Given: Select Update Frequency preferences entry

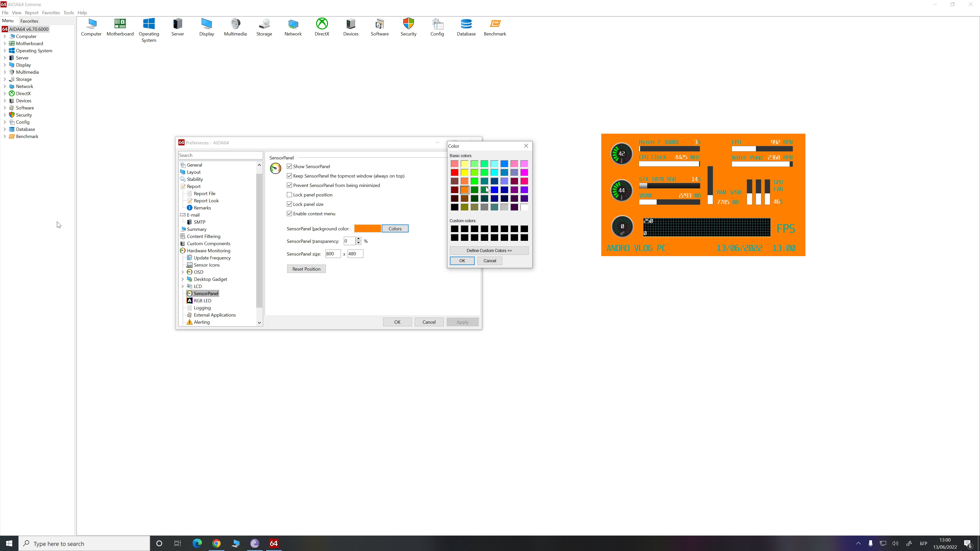Looking at the screenshot, I should [212, 258].
